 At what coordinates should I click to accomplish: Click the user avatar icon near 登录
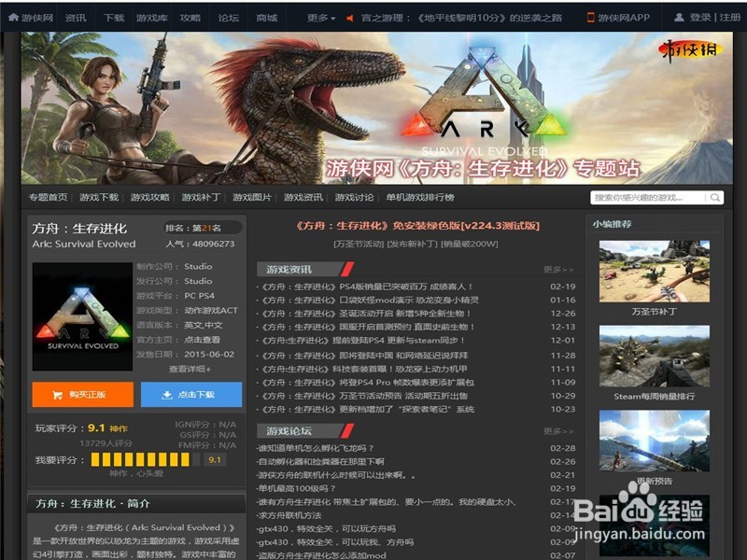pos(680,17)
